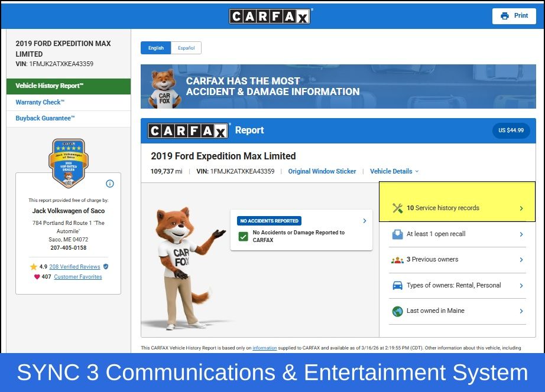The height and width of the screenshot is (392, 545).
Task: Click the previous owners people icon
Action: coord(397,260)
